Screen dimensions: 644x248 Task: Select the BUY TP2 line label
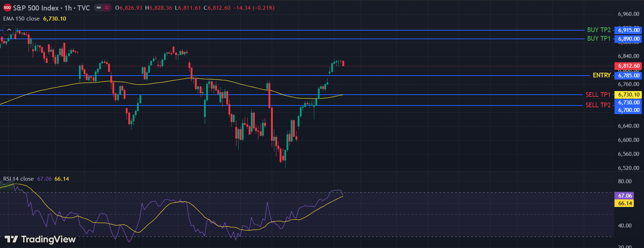coord(599,30)
